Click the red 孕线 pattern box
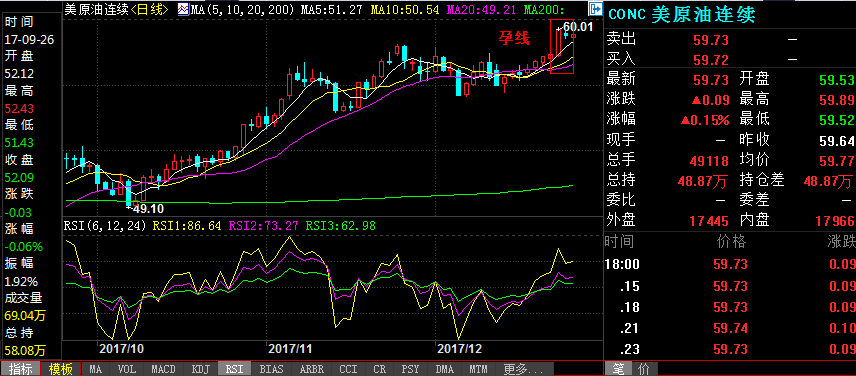Image resolution: width=856 pixels, height=376 pixels. (x=562, y=46)
